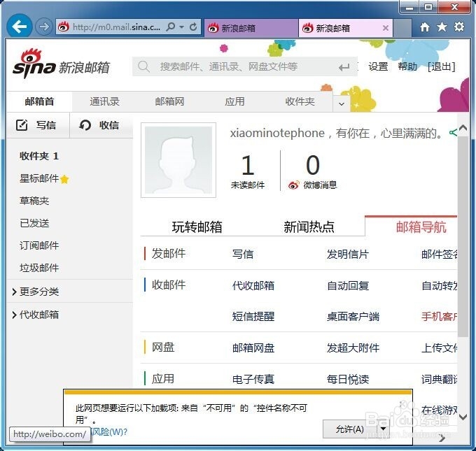Switch to the first 新浪邮箱 tab
The image size is (476, 451).
point(251,28)
